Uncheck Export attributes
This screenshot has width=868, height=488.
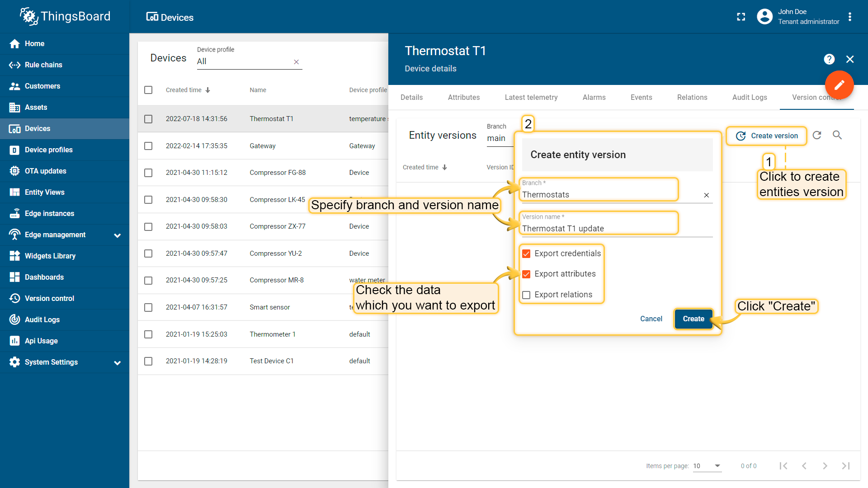[526, 274]
